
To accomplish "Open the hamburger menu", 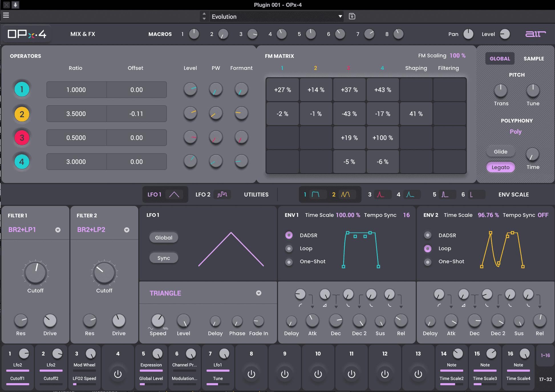I will coord(6,15).
